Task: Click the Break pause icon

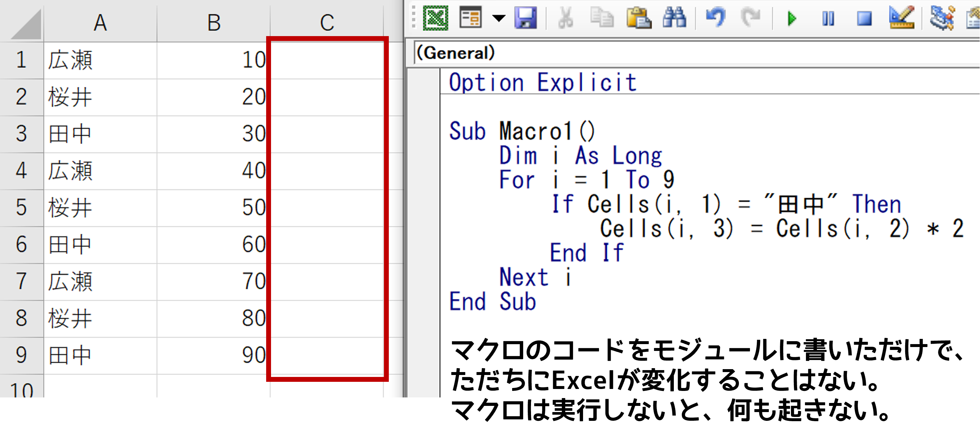Action: click(828, 18)
